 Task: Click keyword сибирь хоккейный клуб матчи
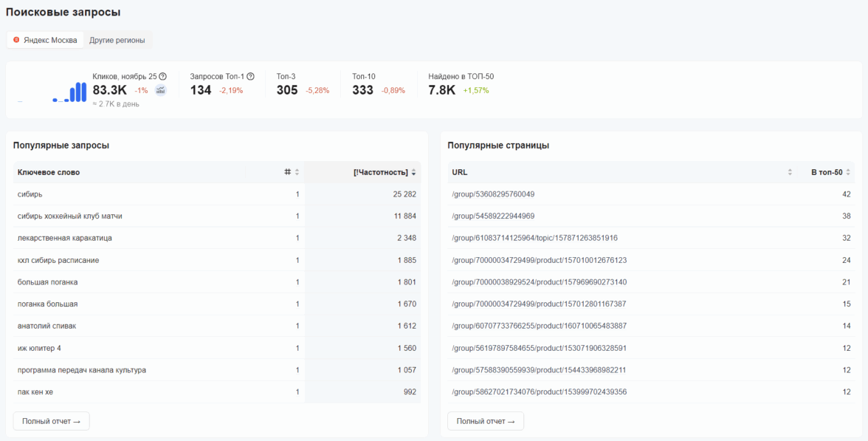point(69,216)
